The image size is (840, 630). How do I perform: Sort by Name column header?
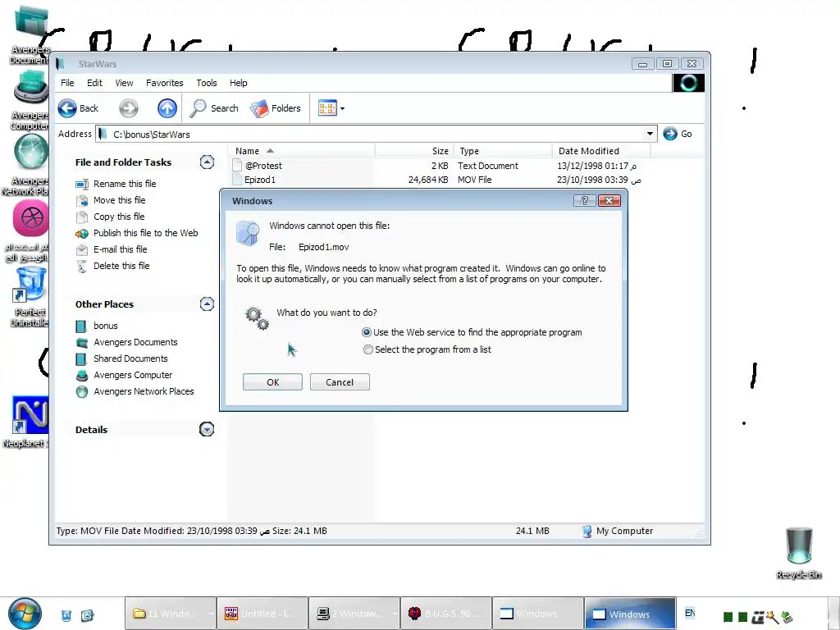tap(303, 151)
